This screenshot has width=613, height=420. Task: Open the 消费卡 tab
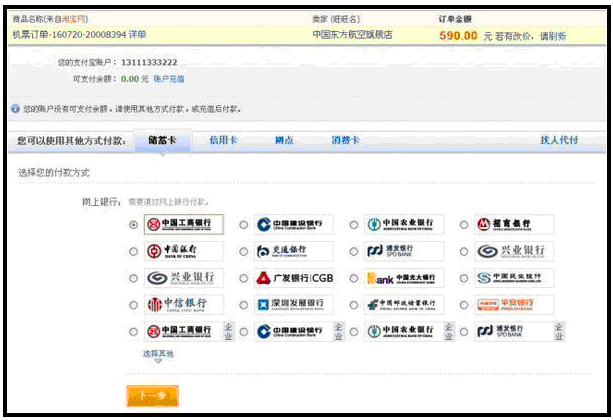[345, 140]
